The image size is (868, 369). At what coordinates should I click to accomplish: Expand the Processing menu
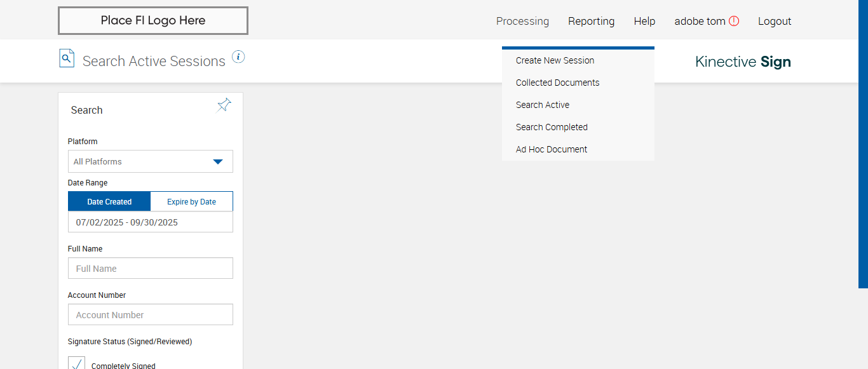tap(522, 21)
